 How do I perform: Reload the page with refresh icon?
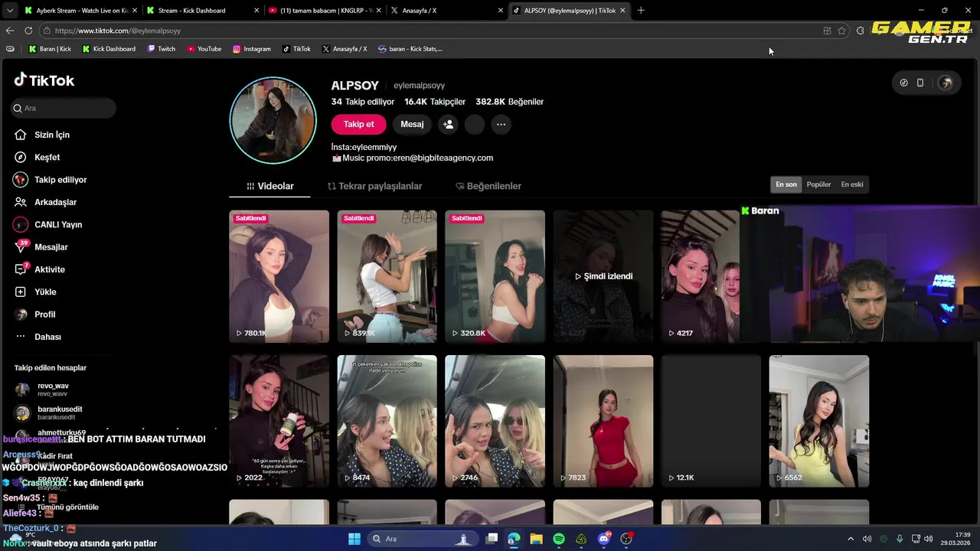coord(28,31)
